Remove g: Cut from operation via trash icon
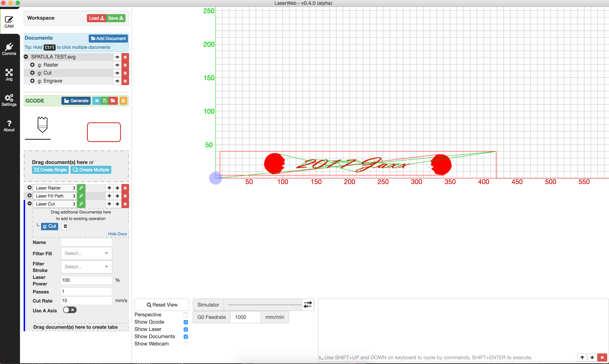Image resolution: width=609 pixels, height=364 pixels. point(65,226)
